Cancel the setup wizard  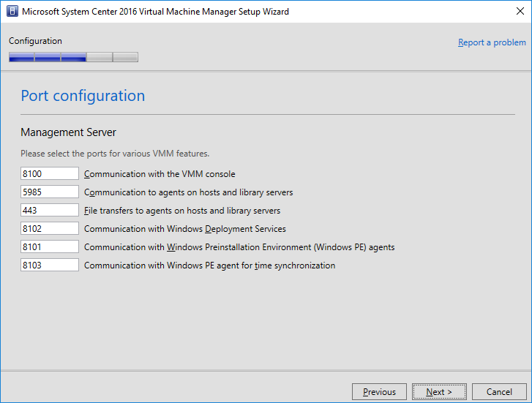point(499,392)
